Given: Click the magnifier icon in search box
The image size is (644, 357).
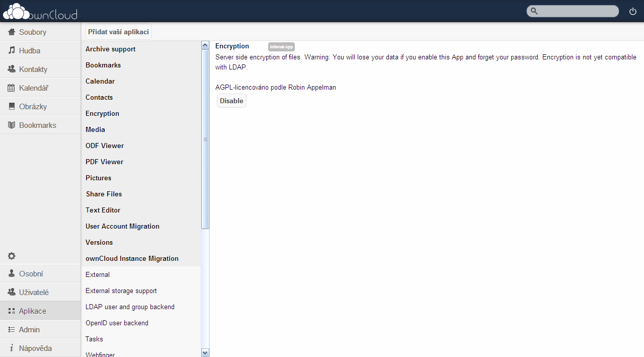Looking at the screenshot, I should click(534, 11).
